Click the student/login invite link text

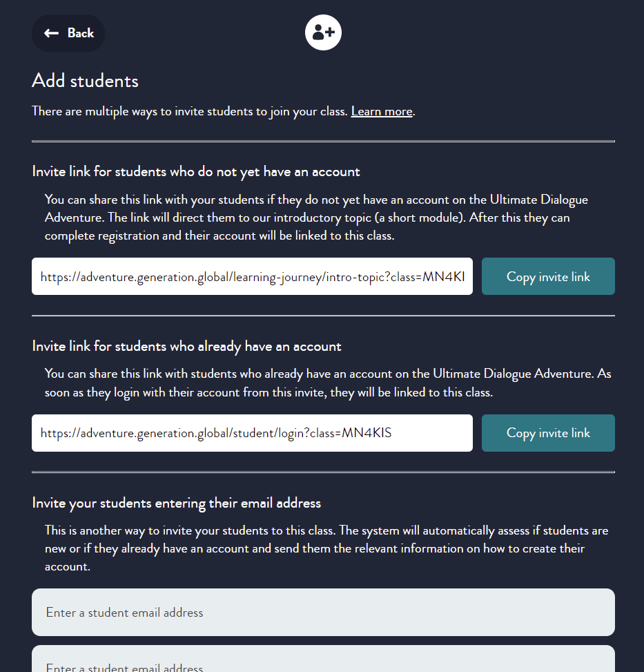[215, 433]
